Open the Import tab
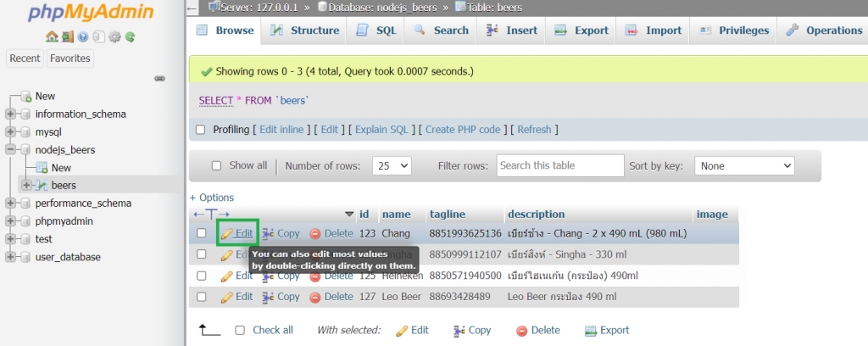This screenshot has height=346, width=868. pos(653,31)
